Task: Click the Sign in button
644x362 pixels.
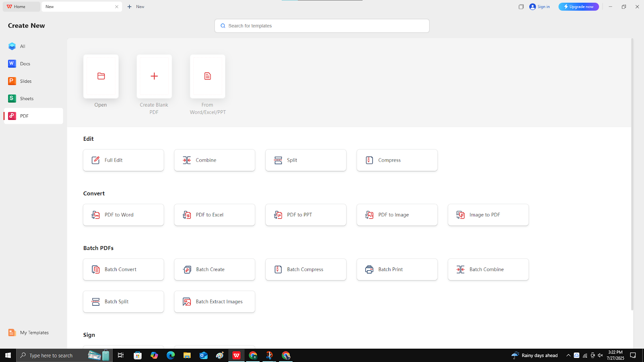Action: pyautogui.click(x=540, y=7)
